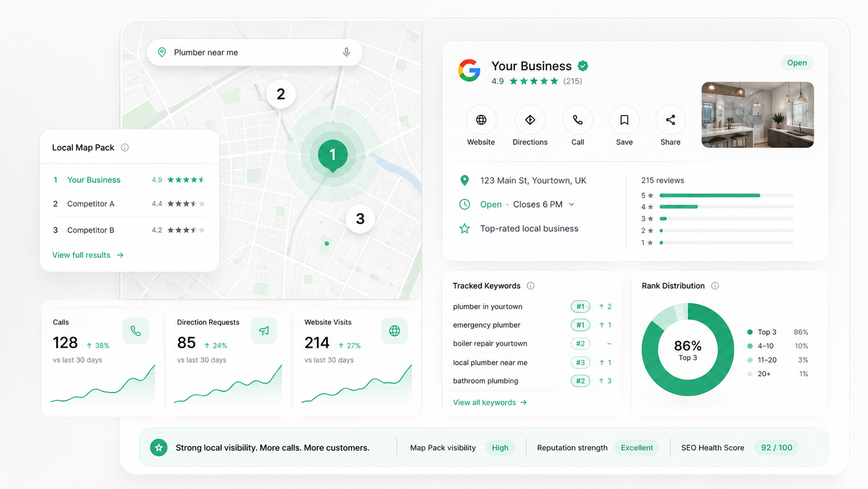The height and width of the screenshot is (489, 868).
Task: Open View all keywords link
Action: coord(490,403)
